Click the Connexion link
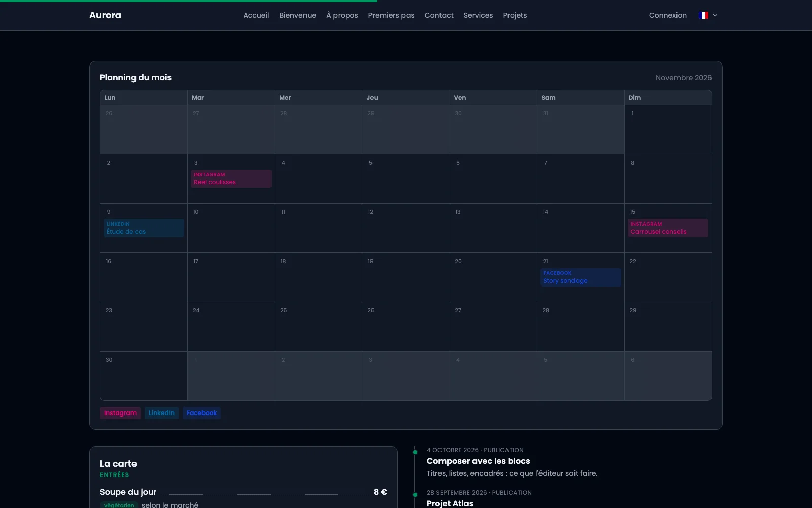The width and height of the screenshot is (812, 508). tap(667, 15)
